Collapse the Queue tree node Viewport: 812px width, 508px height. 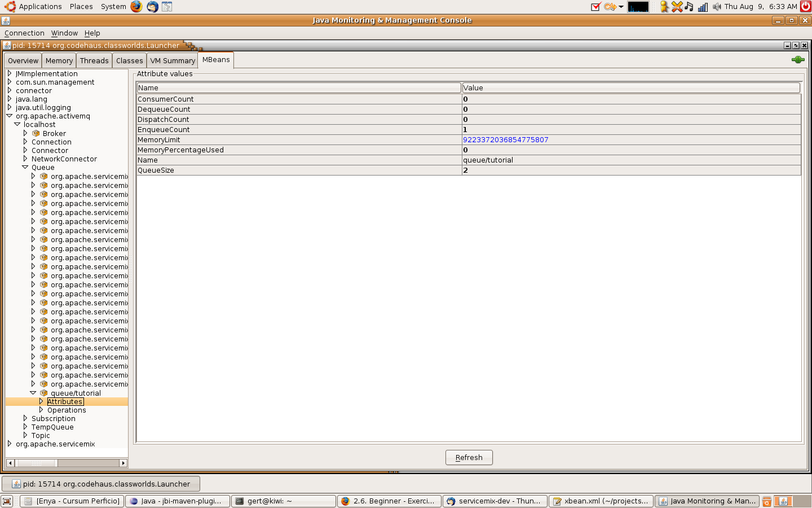[25, 167]
